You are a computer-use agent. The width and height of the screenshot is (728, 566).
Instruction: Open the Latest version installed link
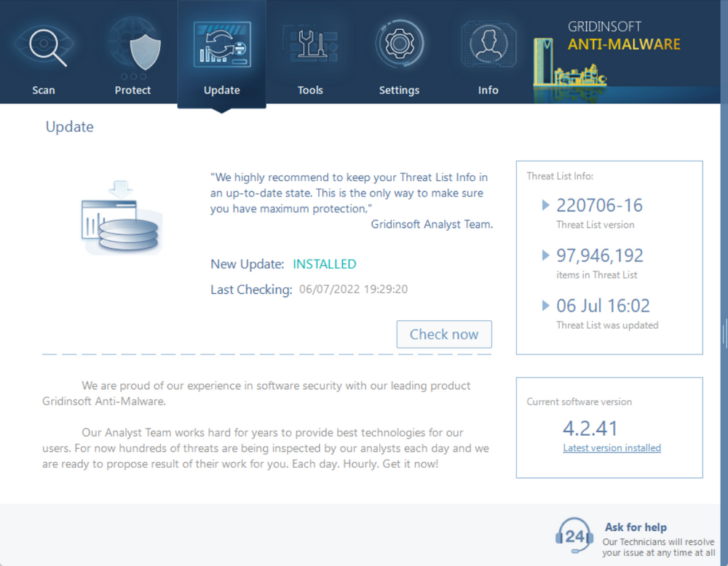pyautogui.click(x=612, y=448)
